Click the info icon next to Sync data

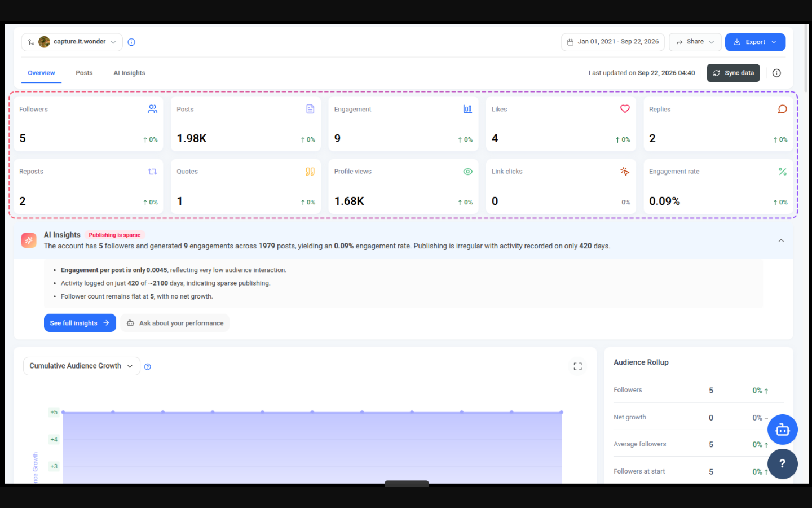(776, 73)
